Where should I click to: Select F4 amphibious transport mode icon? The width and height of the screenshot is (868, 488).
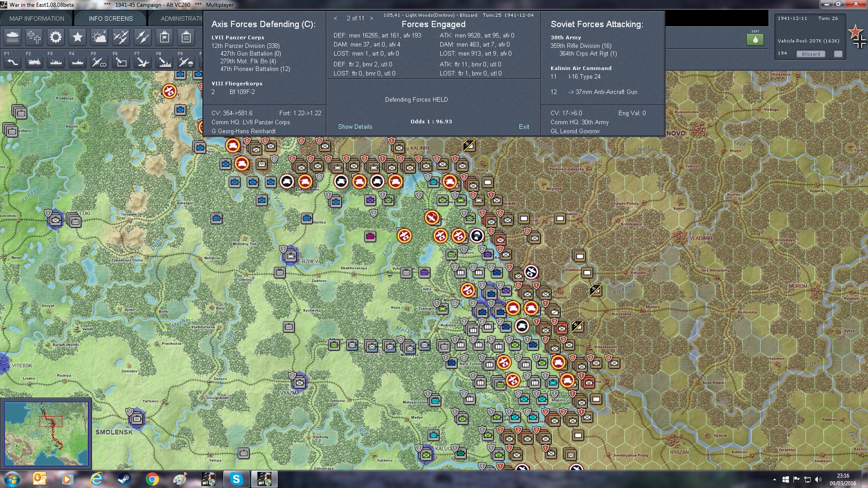(x=78, y=62)
